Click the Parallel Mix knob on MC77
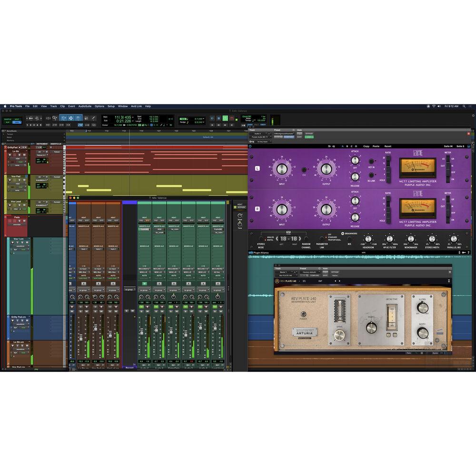 click(x=454, y=239)
